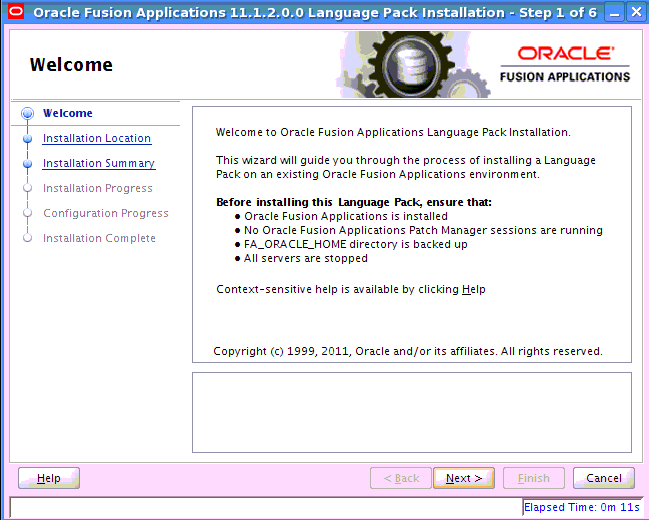This screenshot has height=520, width=649.
Task: Click 'Oracle Fusion Applications is installed' text
Action: (x=346, y=216)
